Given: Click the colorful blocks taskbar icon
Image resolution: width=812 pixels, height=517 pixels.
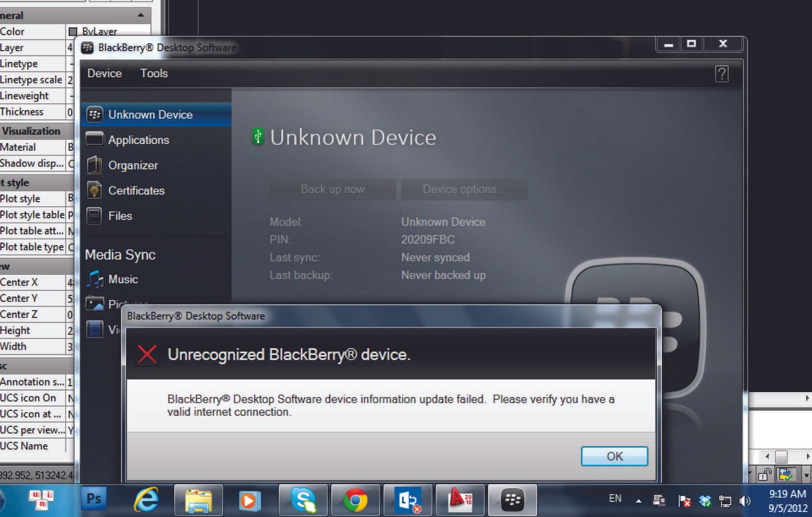Looking at the screenshot, I should coord(41,499).
